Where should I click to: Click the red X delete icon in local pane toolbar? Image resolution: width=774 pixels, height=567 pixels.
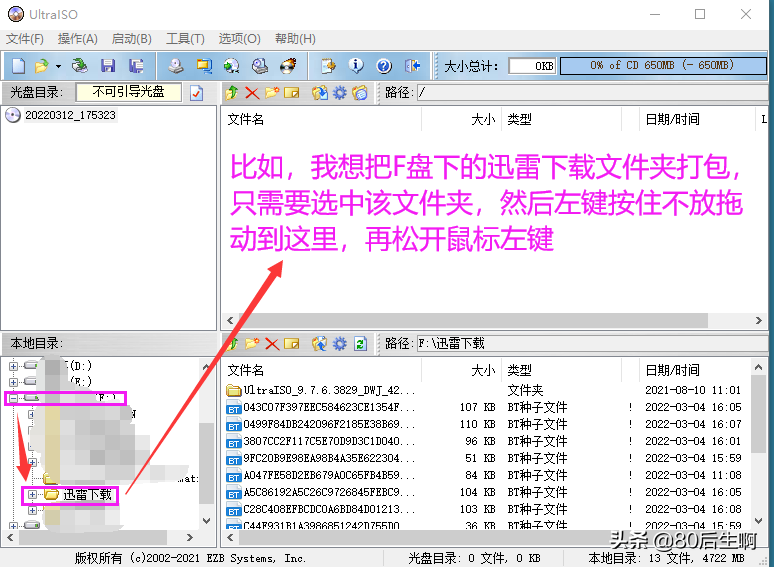pyautogui.click(x=272, y=343)
